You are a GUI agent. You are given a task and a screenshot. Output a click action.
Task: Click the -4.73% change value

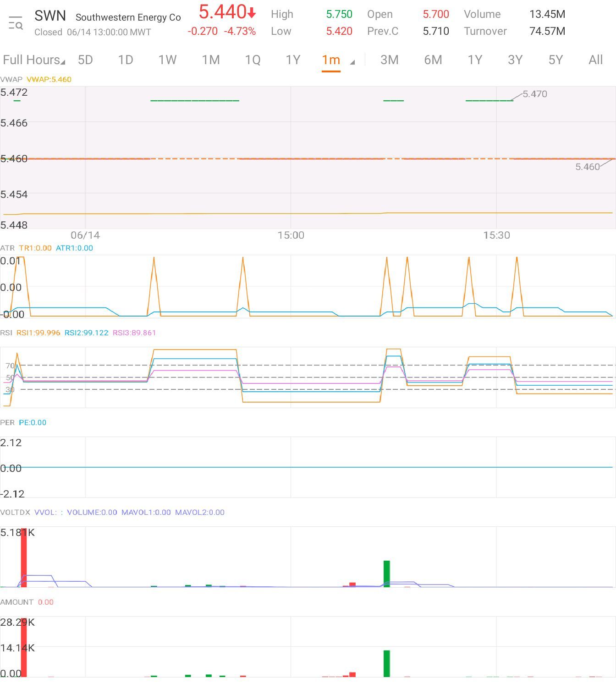(x=240, y=31)
